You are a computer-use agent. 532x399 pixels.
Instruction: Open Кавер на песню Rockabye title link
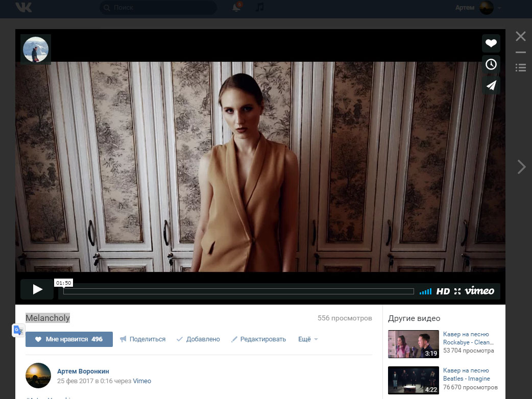click(468, 338)
